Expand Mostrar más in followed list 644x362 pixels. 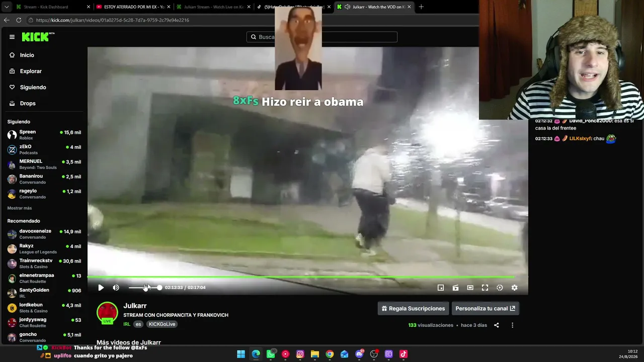[x=20, y=208]
